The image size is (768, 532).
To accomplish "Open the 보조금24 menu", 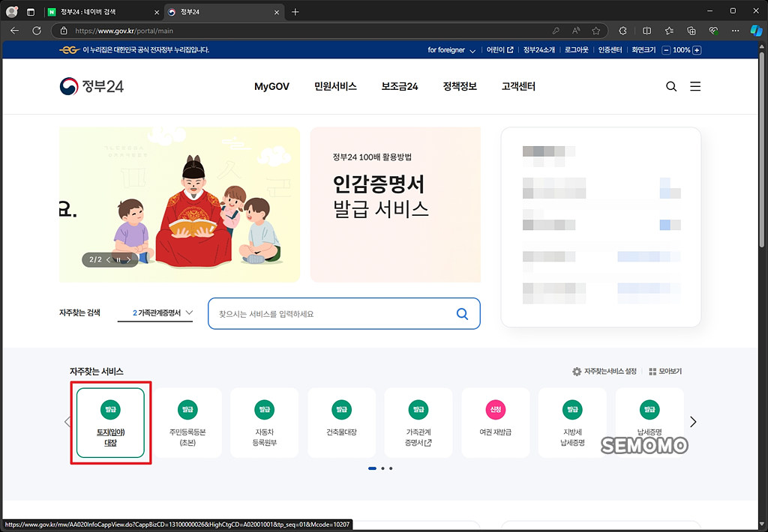I will coord(400,87).
